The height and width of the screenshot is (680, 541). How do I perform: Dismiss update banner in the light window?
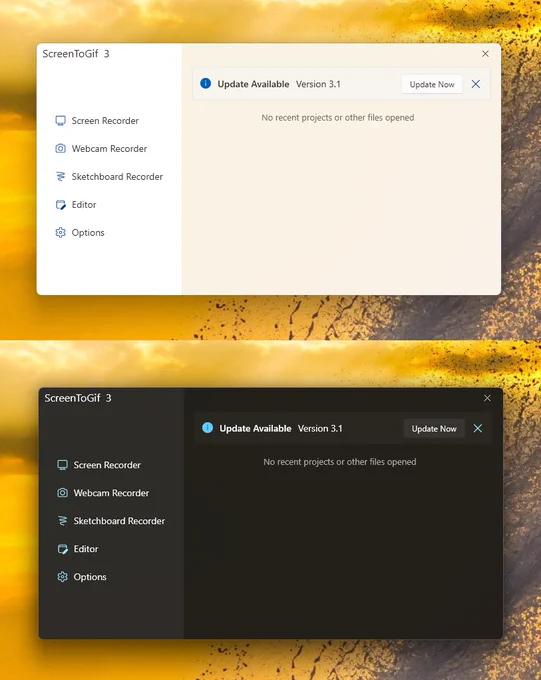[476, 84]
